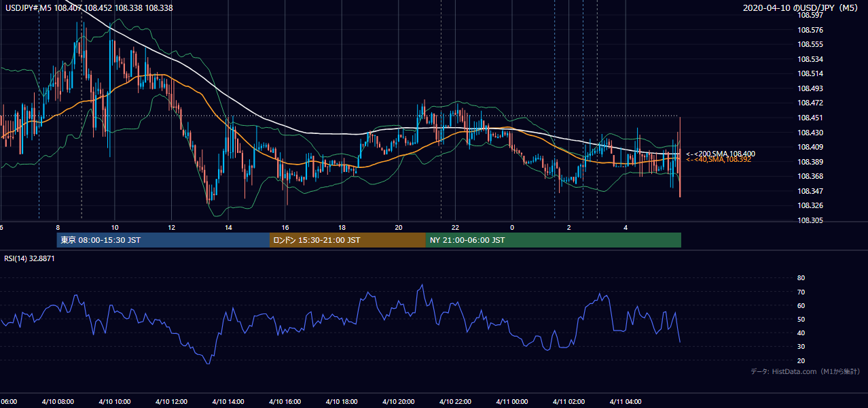Click hour mark 18 under the price chart
Viewport: 868px width, 408px height.
[x=342, y=228]
